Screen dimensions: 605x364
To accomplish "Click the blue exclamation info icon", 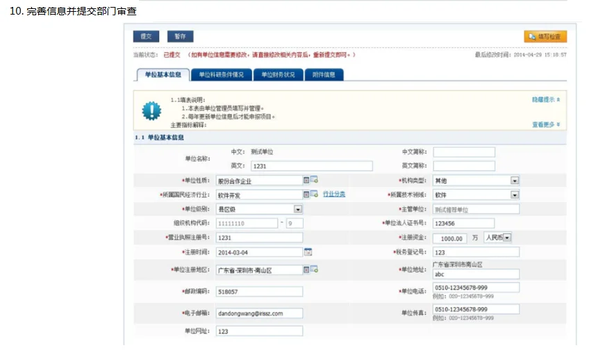I will 151,111.
